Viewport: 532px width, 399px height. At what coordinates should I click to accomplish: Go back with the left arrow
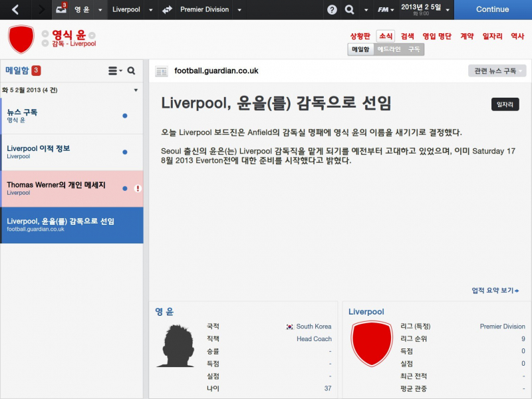(15, 9)
